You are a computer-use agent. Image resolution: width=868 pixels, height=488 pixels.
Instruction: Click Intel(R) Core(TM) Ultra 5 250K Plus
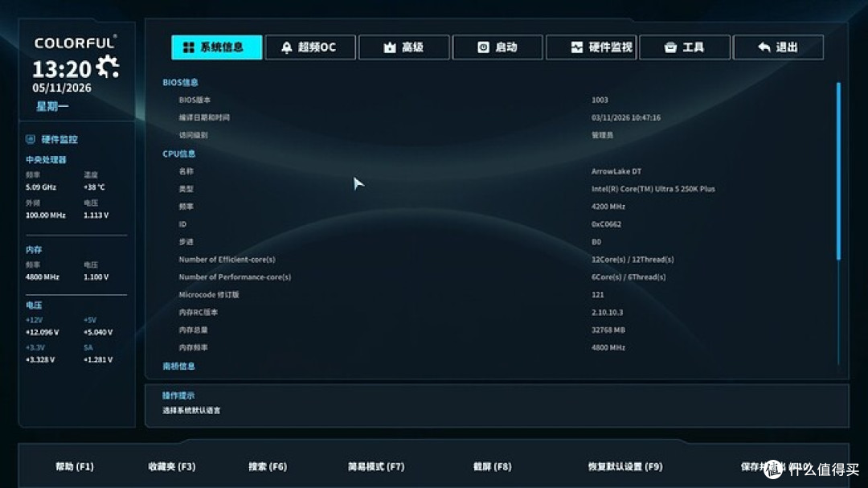point(653,189)
